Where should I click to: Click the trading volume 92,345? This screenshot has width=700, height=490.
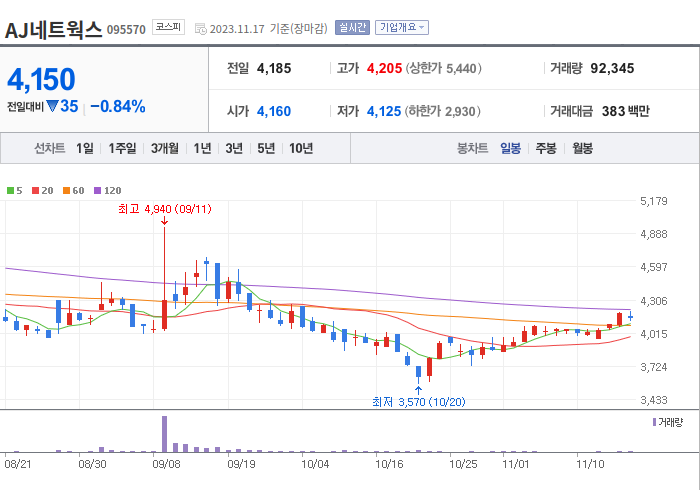(x=612, y=68)
